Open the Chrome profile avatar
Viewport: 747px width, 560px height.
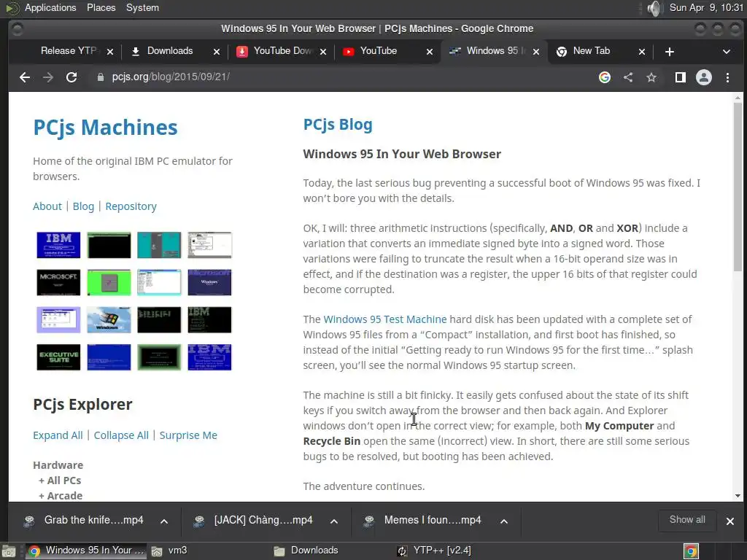pyautogui.click(x=704, y=77)
